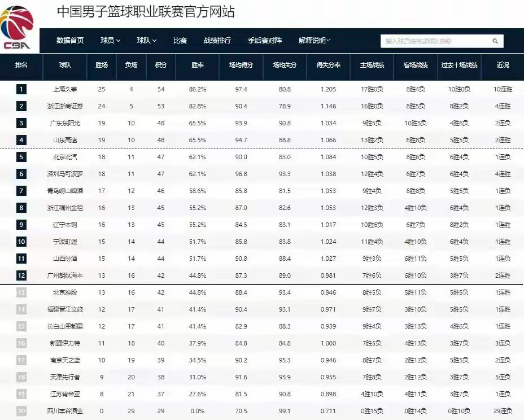524x420 pixels.
Task: Click the 球队 column header
Action: 65,65
